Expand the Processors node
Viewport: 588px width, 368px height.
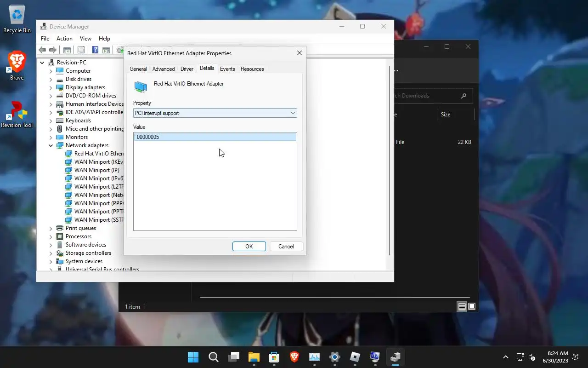(x=51, y=236)
